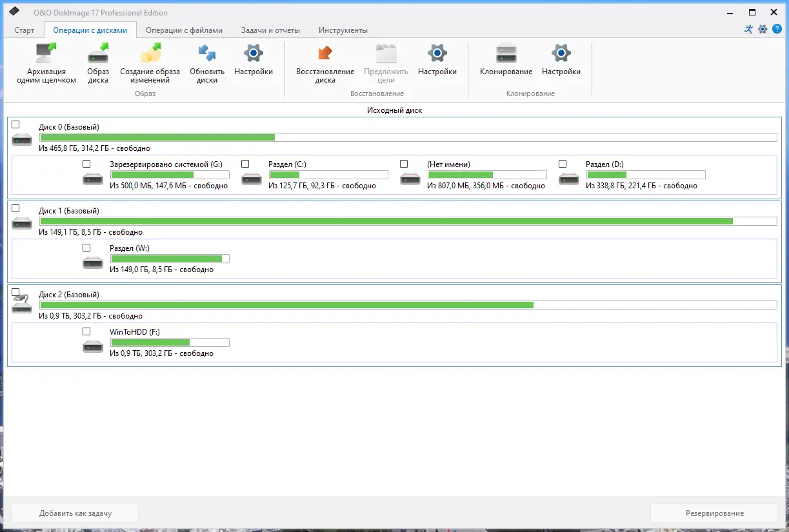The width and height of the screenshot is (789, 532).
Task: Select the Операции с дисками tab
Action: 90,30
